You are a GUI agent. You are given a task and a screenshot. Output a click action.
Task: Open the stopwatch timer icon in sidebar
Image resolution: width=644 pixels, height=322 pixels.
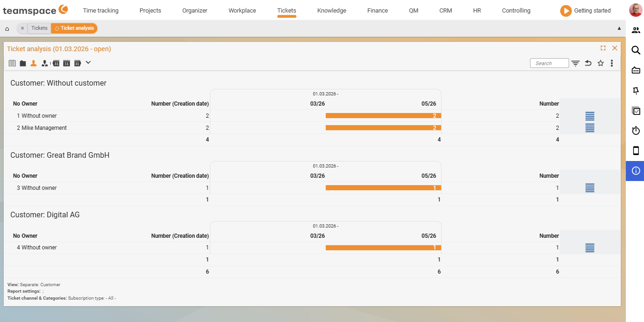tap(636, 131)
